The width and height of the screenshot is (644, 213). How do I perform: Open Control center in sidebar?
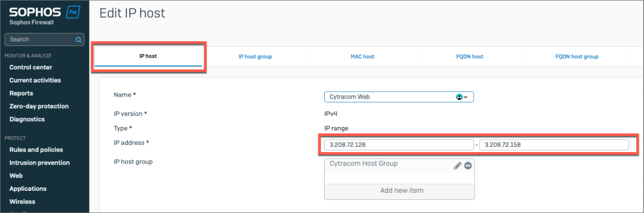coord(31,67)
